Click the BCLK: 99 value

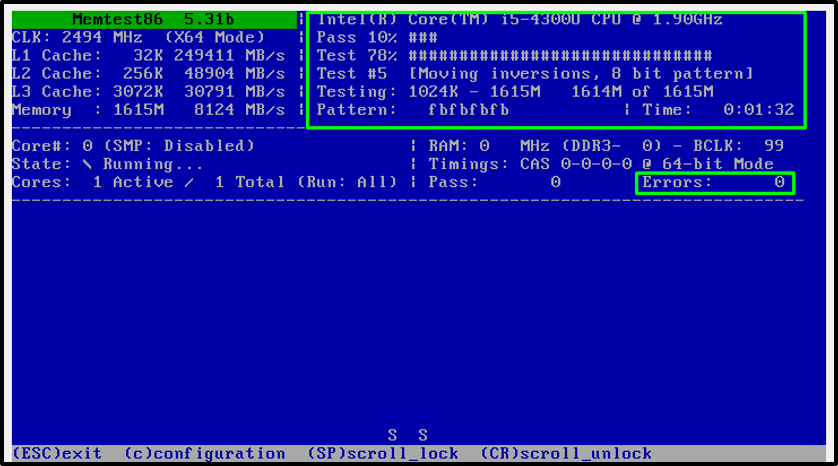coord(739,146)
